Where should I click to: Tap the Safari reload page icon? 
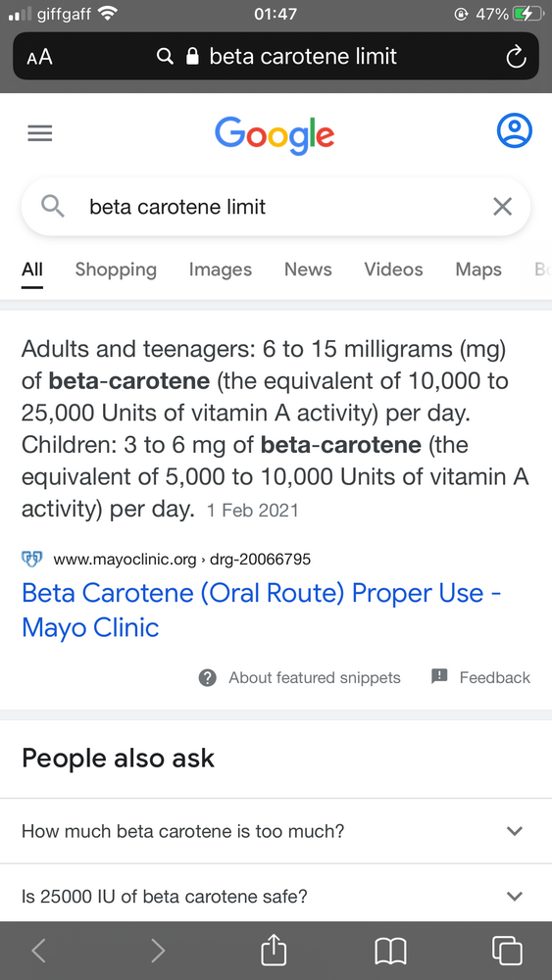pos(515,57)
